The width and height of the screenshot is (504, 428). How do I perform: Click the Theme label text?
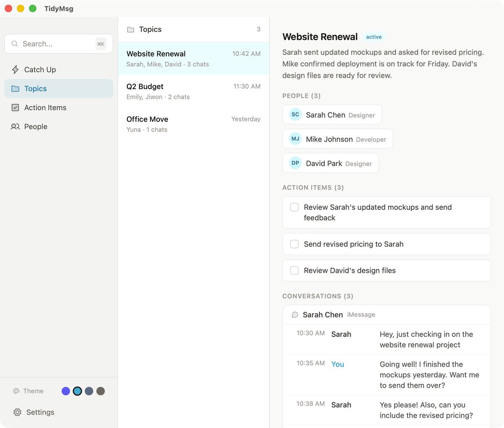click(x=33, y=391)
